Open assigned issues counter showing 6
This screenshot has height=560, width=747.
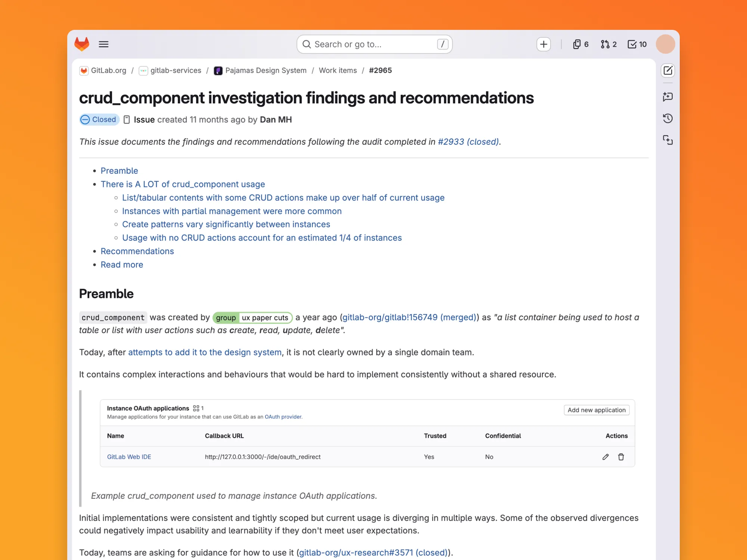coord(581,44)
